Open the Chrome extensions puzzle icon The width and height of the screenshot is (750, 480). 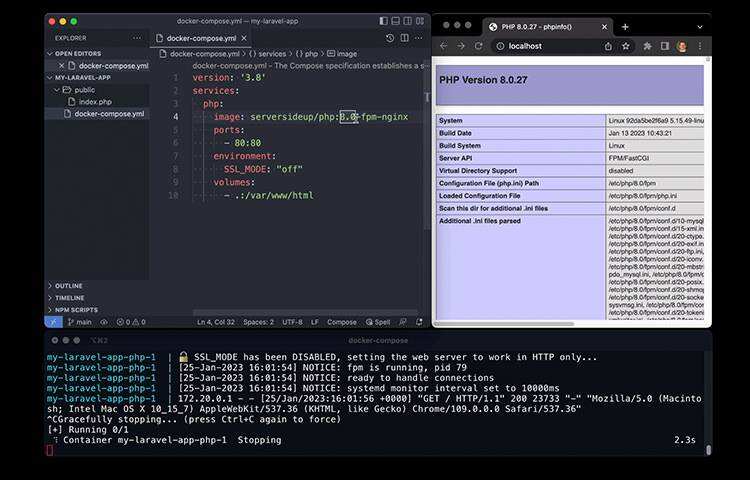[648, 46]
